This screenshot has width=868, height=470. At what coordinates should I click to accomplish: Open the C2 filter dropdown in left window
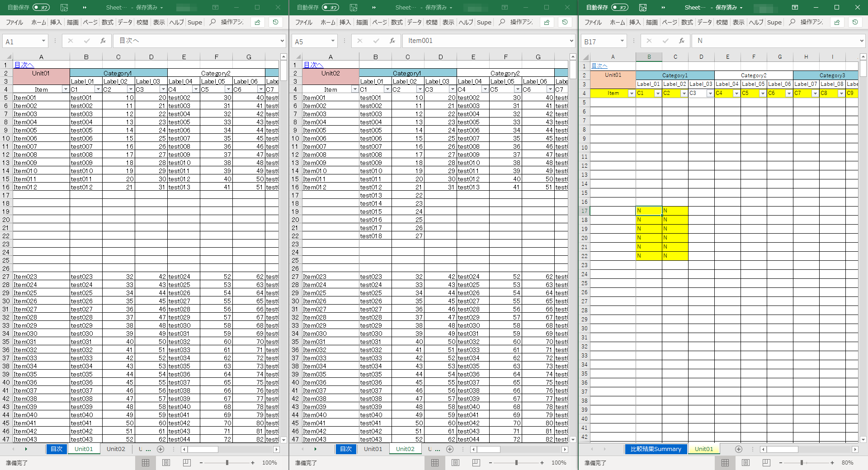[x=131, y=89]
